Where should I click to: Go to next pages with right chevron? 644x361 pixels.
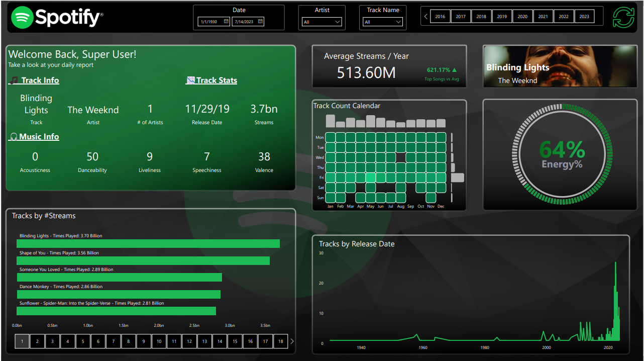[292, 341]
